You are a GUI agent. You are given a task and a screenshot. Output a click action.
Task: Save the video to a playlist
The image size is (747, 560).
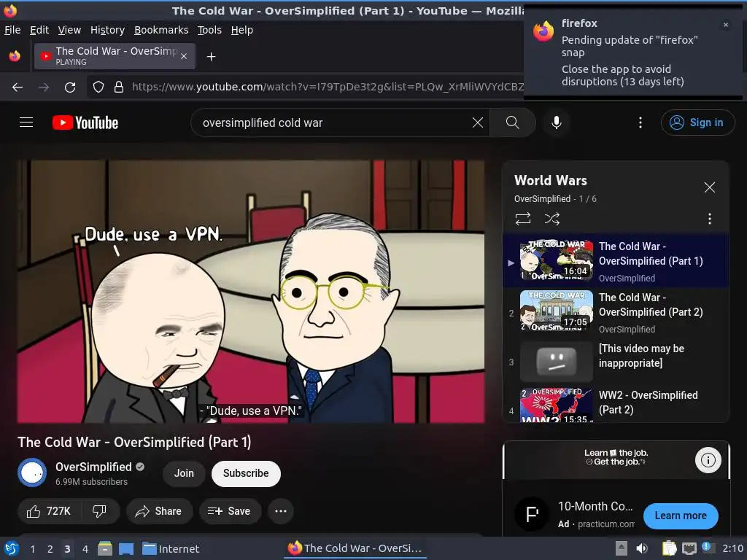click(230, 511)
